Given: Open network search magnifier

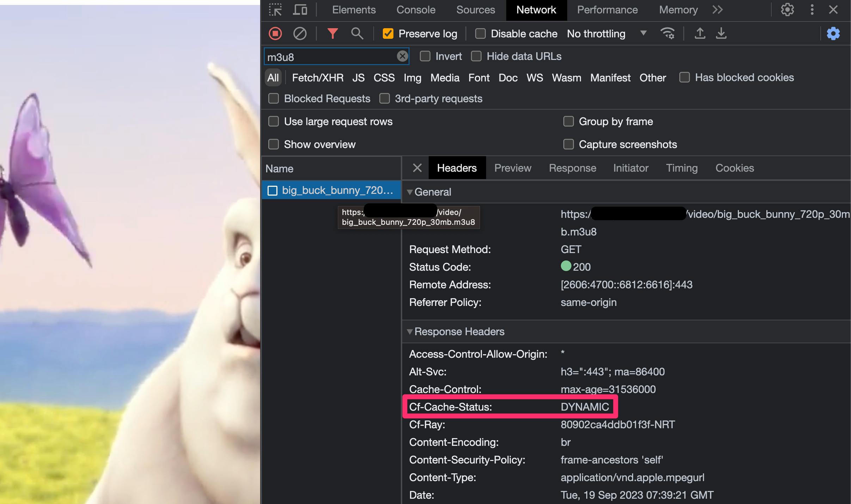Looking at the screenshot, I should [357, 34].
